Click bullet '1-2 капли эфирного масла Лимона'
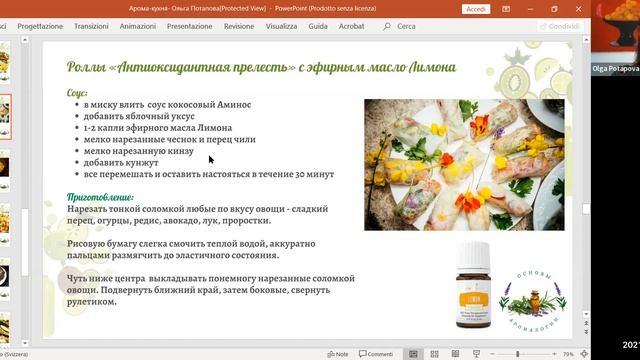The height and width of the screenshot is (360, 640). 158,128
